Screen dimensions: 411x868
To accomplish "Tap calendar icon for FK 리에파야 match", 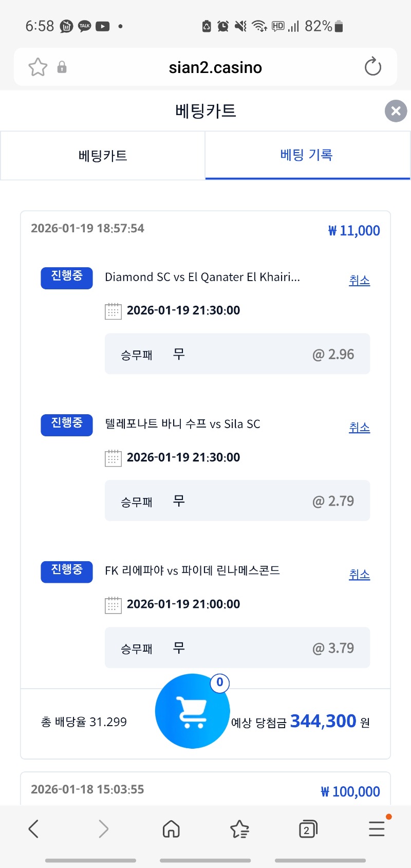I will [113, 605].
